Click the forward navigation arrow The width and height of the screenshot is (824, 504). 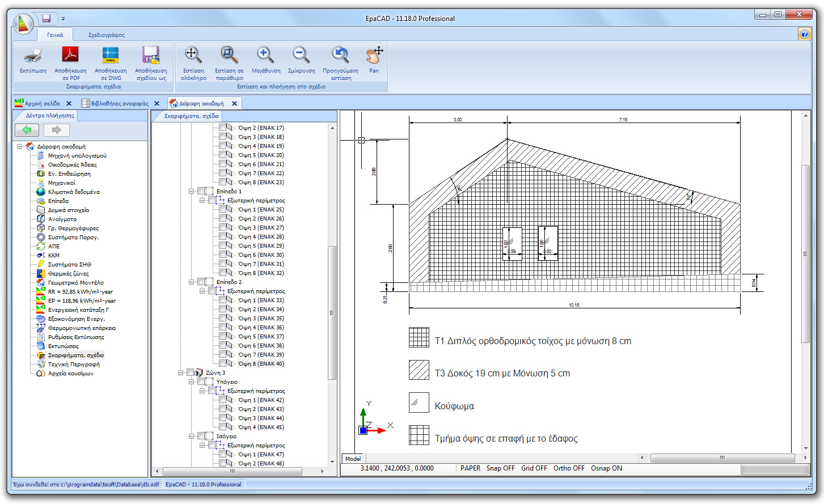coord(55,130)
